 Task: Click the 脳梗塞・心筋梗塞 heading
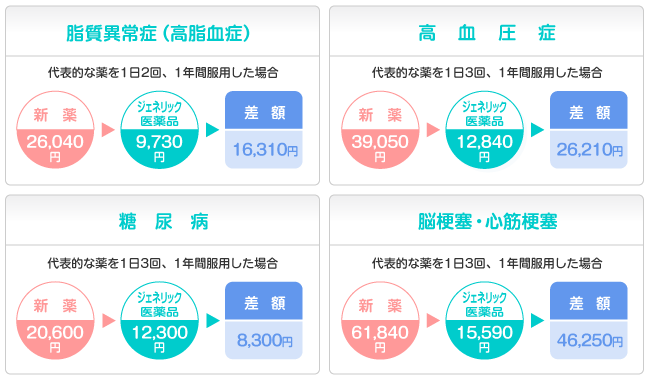click(x=488, y=222)
